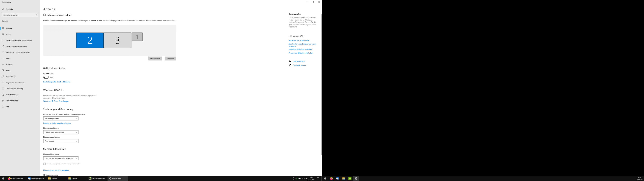Go to Zwischenablage settings
This screenshot has height=181, width=644.
click(x=12, y=95)
